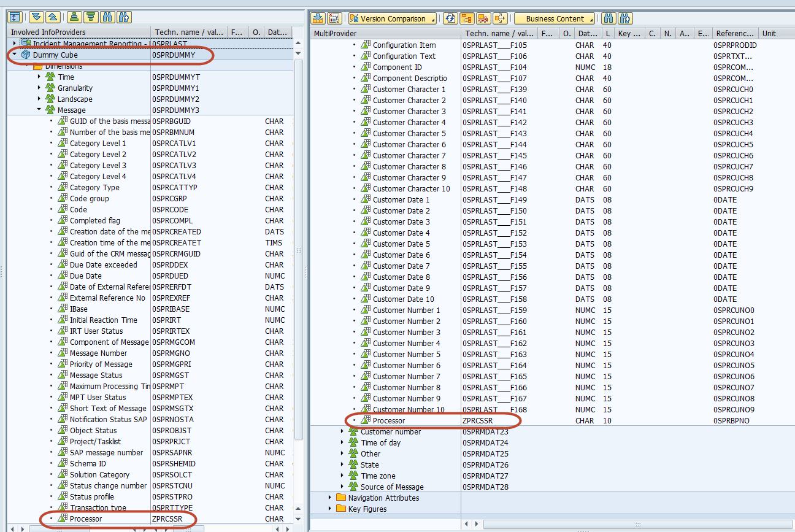This screenshot has width=795, height=532.
Task: Expand the Time of day dimension node
Action: (342, 442)
